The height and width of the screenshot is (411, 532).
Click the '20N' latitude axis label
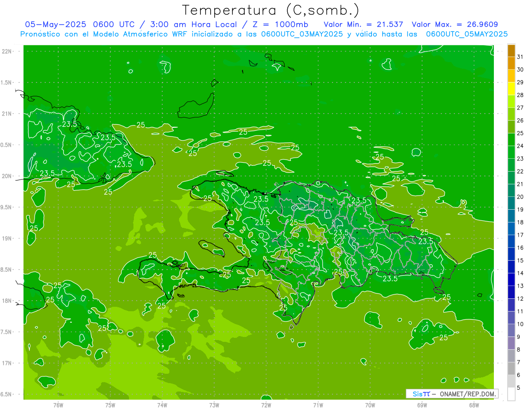[7, 176]
